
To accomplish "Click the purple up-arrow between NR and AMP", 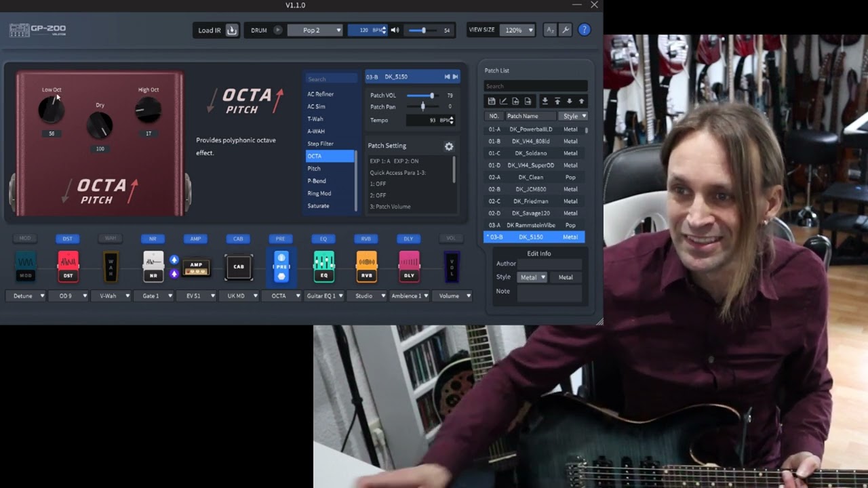I will [x=174, y=274].
